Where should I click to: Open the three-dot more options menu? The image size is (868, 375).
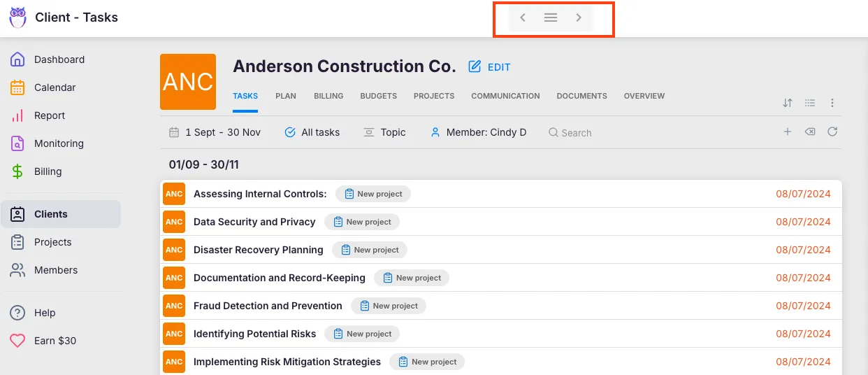pos(832,103)
